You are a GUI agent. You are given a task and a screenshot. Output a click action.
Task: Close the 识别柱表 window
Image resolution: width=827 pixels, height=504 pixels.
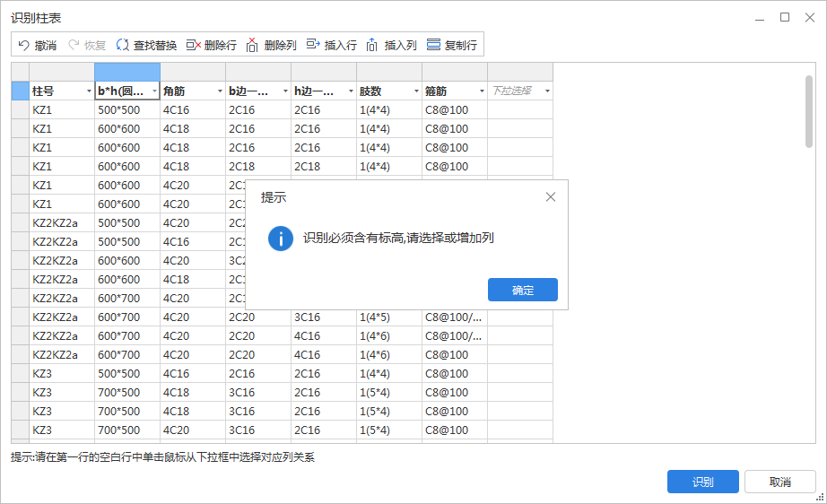click(810, 17)
